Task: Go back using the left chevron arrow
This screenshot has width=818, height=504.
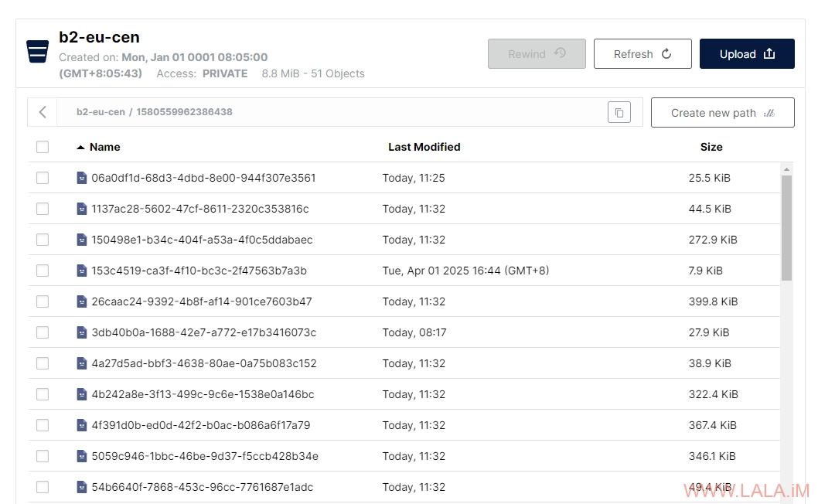Action: [43, 113]
